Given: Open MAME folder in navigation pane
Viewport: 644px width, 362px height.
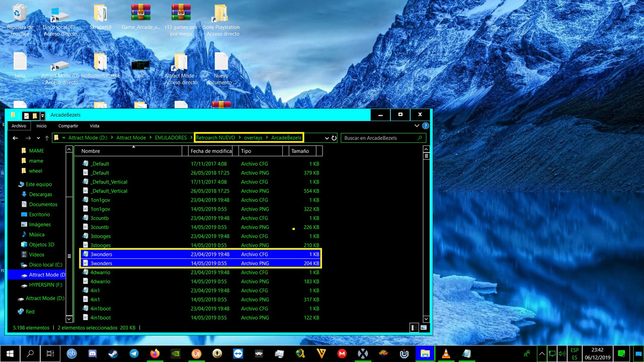Looking at the screenshot, I should (36, 151).
